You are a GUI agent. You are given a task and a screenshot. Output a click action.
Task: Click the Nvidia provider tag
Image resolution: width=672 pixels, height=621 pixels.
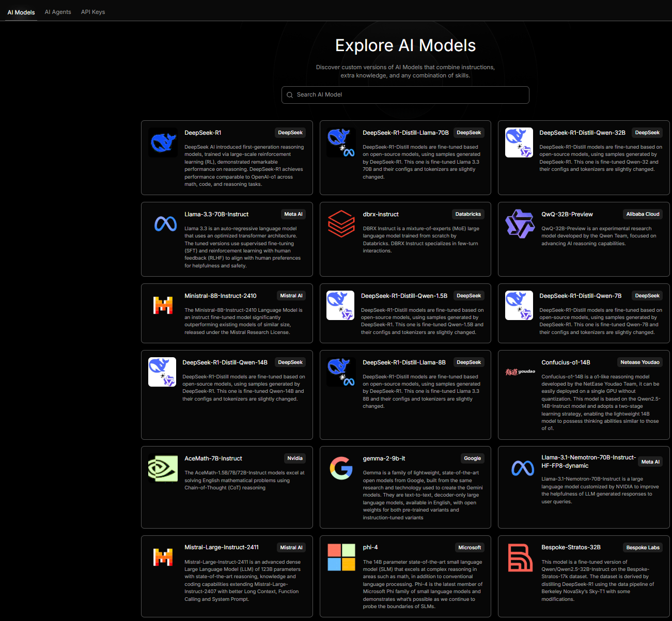tap(295, 458)
